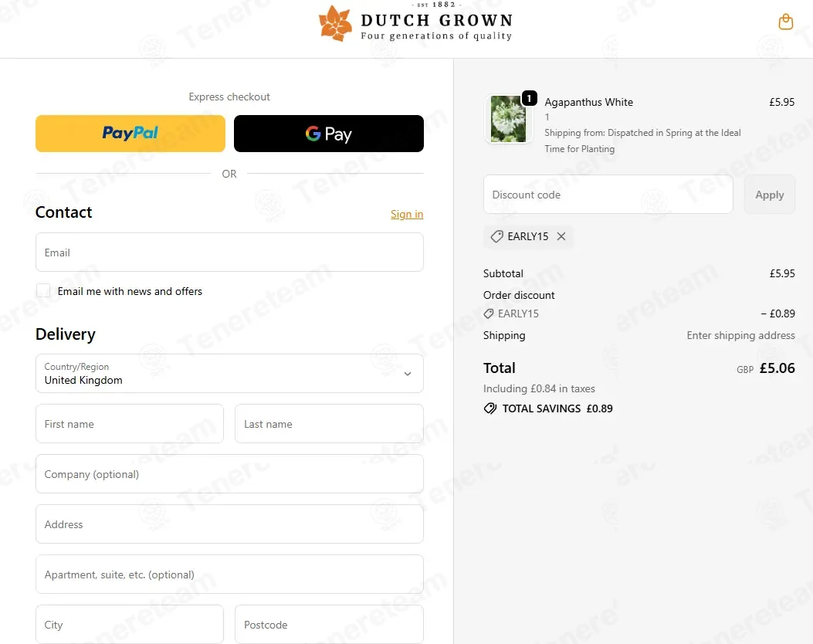The width and height of the screenshot is (813, 644).
Task: Click the Dutch Grown store name text
Action: tap(436, 20)
